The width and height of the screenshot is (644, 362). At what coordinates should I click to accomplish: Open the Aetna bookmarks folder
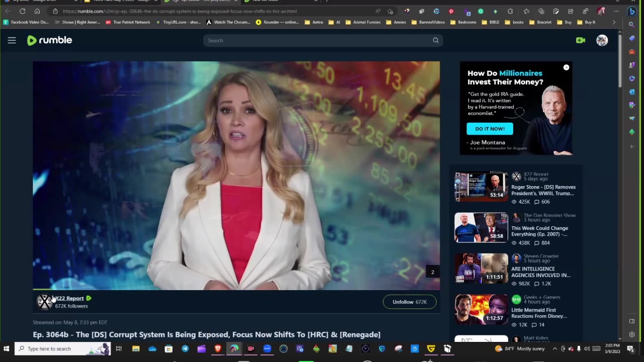coord(314,22)
